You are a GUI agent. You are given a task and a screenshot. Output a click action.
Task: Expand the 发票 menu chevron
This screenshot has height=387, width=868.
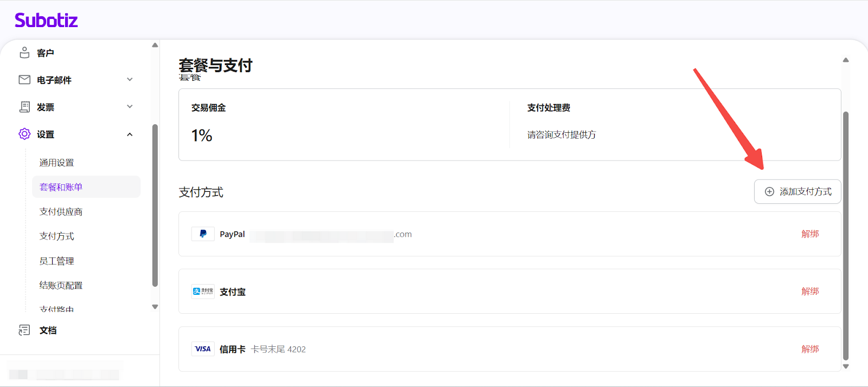130,107
